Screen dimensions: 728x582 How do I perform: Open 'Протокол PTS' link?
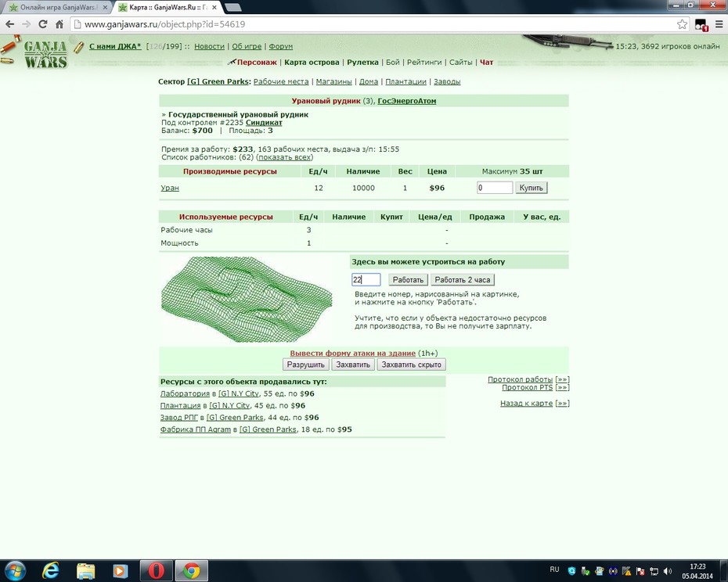coord(528,387)
